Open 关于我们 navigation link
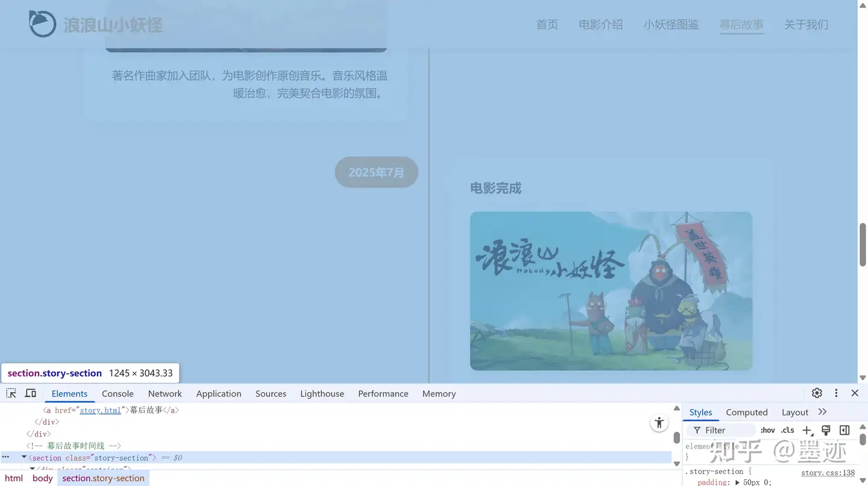868x486 pixels. (806, 25)
